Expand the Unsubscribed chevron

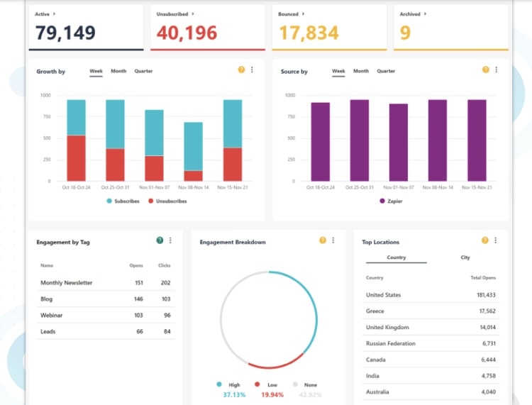tap(193, 14)
